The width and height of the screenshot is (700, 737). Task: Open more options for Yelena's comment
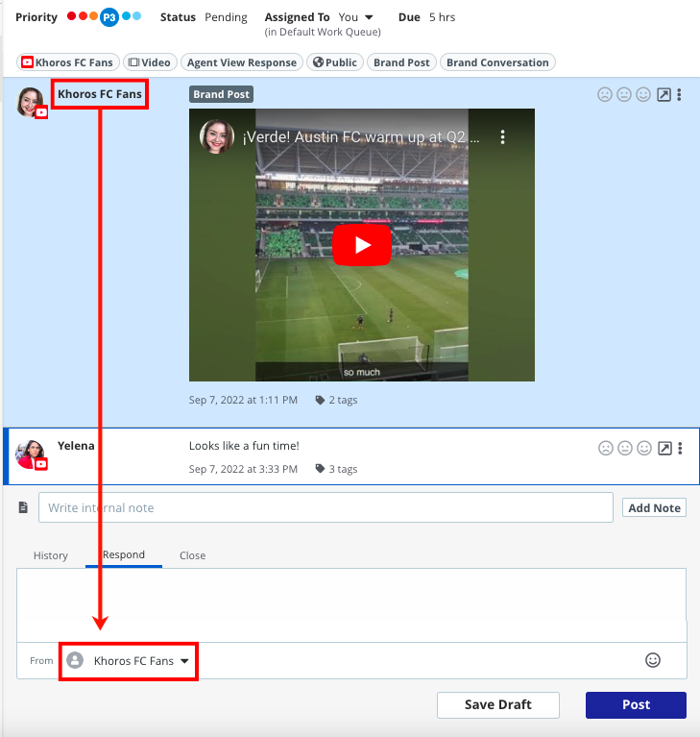tap(680, 449)
